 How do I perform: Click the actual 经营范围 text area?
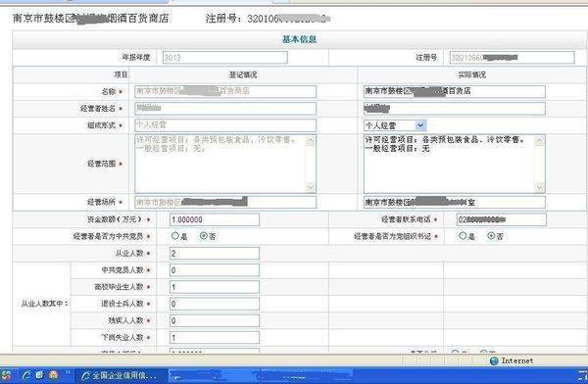click(x=455, y=164)
